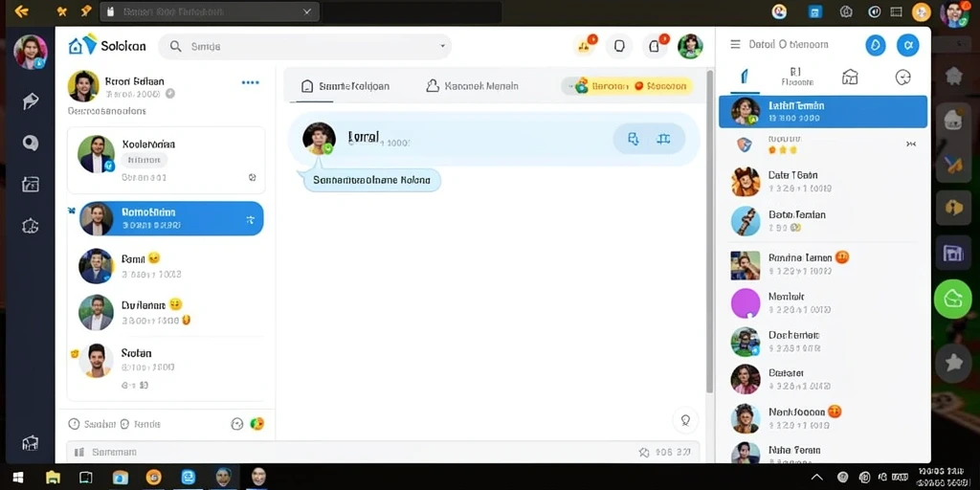Click the building icon at the sidebar bottom
The width and height of the screenshot is (980, 490).
30,442
